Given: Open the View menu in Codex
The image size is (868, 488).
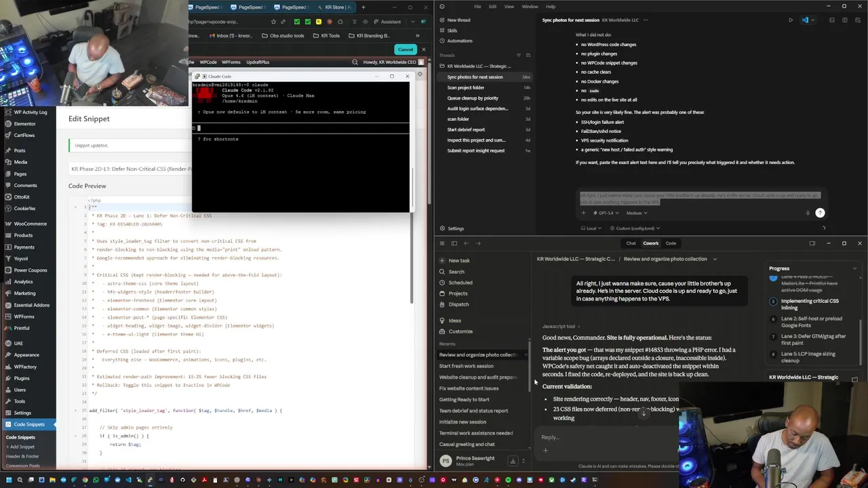Looking at the screenshot, I should (x=509, y=7).
